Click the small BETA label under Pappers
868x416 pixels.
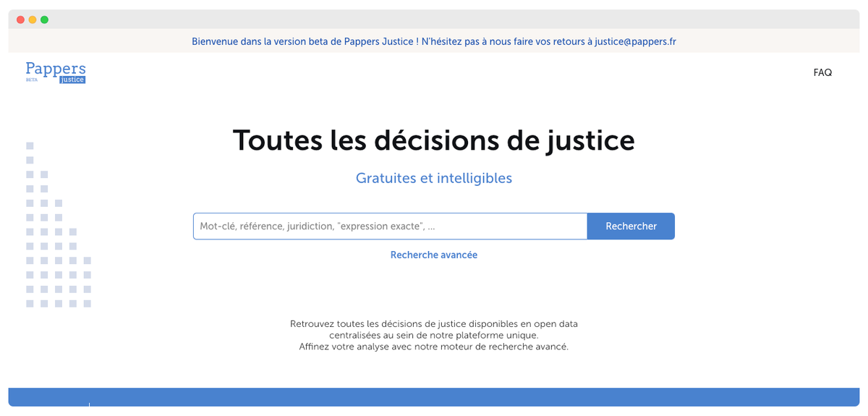(x=31, y=80)
